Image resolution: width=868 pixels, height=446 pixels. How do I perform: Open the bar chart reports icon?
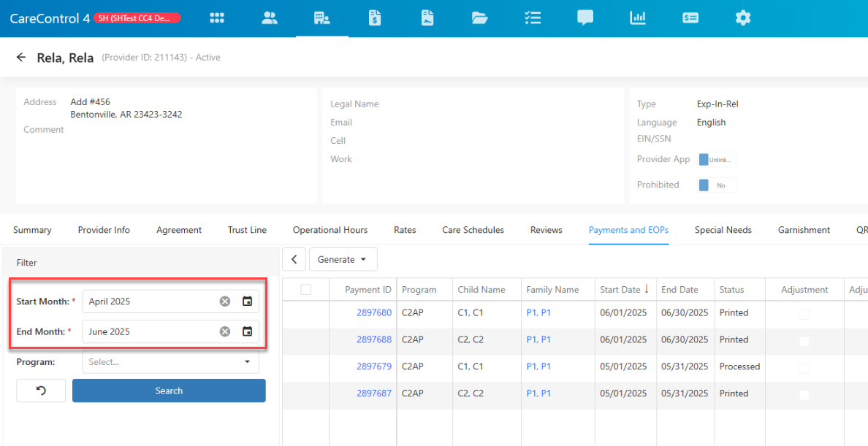click(x=638, y=18)
